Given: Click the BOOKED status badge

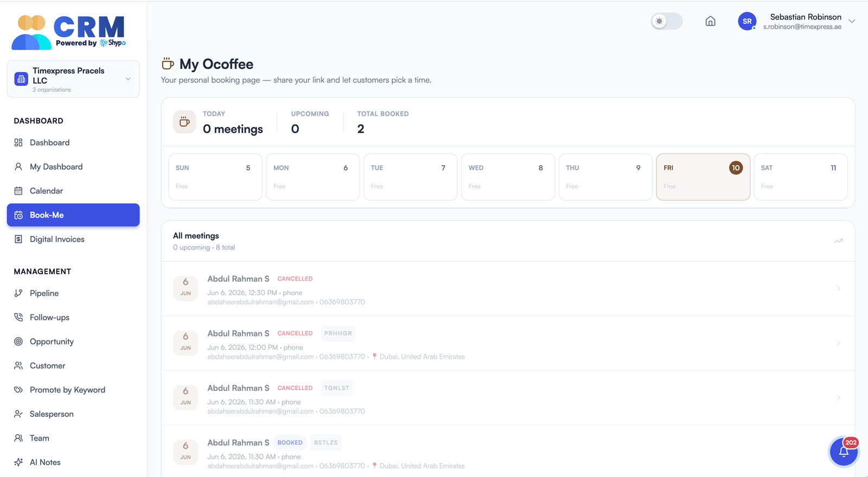Looking at the screenshot, I should pyautogui.click(x=290, y=443).
